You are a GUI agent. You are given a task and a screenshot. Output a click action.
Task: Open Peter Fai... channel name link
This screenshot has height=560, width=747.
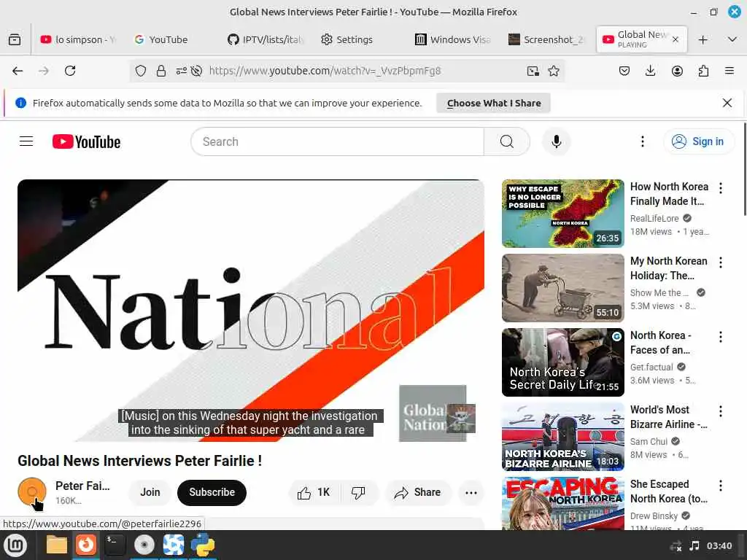point(83,486)
